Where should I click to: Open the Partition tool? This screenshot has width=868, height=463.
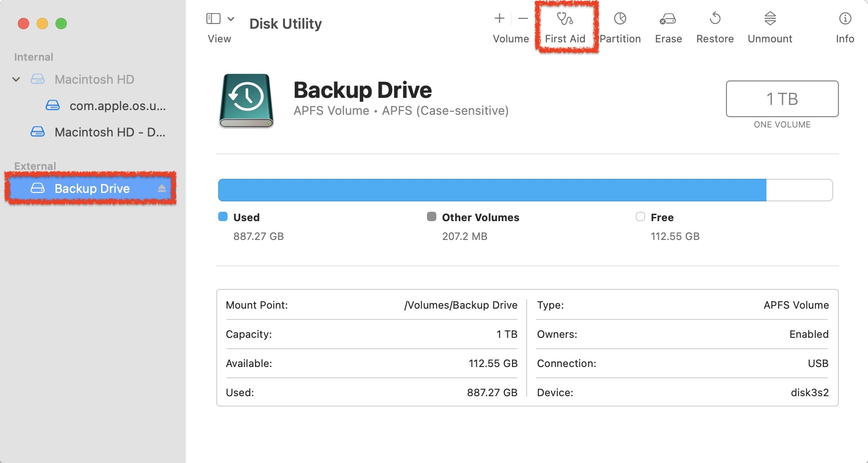[x=620, y=26]
